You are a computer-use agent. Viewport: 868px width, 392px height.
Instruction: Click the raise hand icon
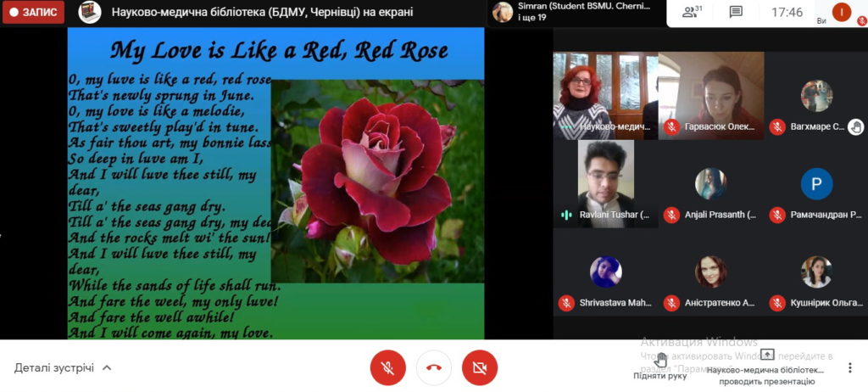[660, 359]
